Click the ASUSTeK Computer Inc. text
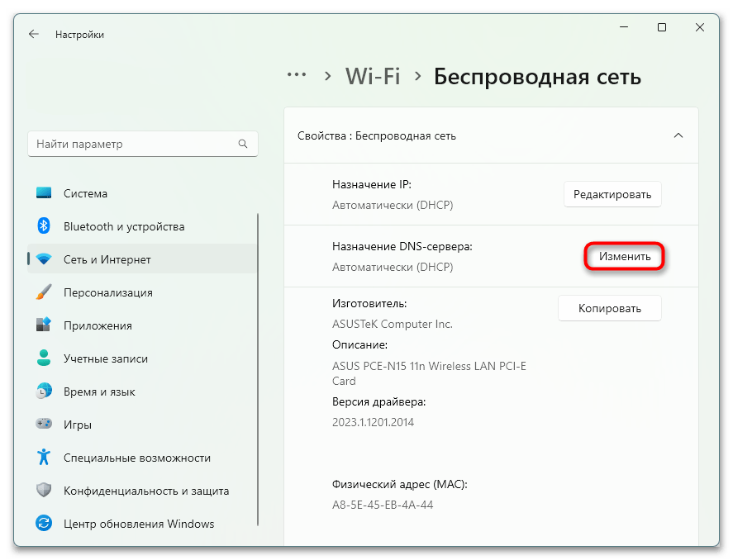The height and width of the screenshot is (560, 733). [x=393, y=324]
